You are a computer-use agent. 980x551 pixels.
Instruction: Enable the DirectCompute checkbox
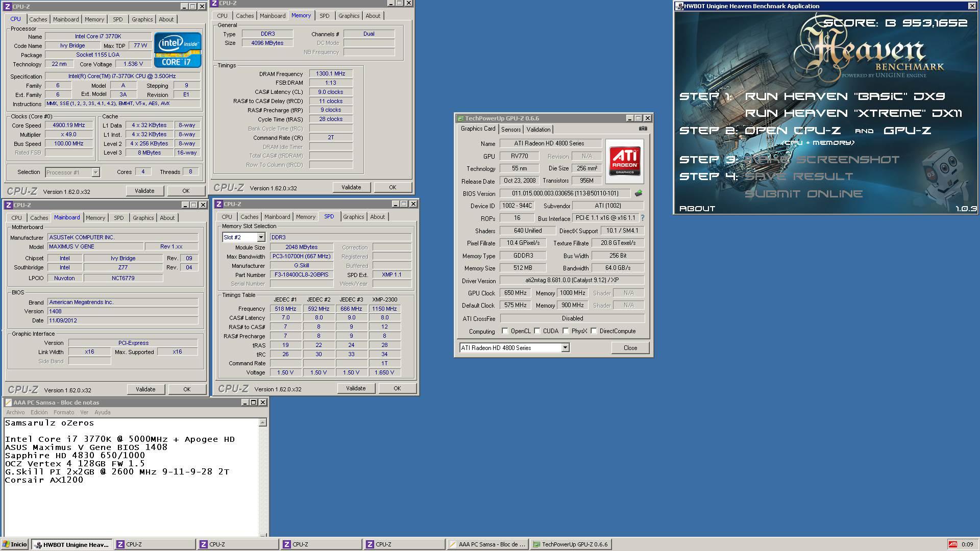[x=594, y=331]
